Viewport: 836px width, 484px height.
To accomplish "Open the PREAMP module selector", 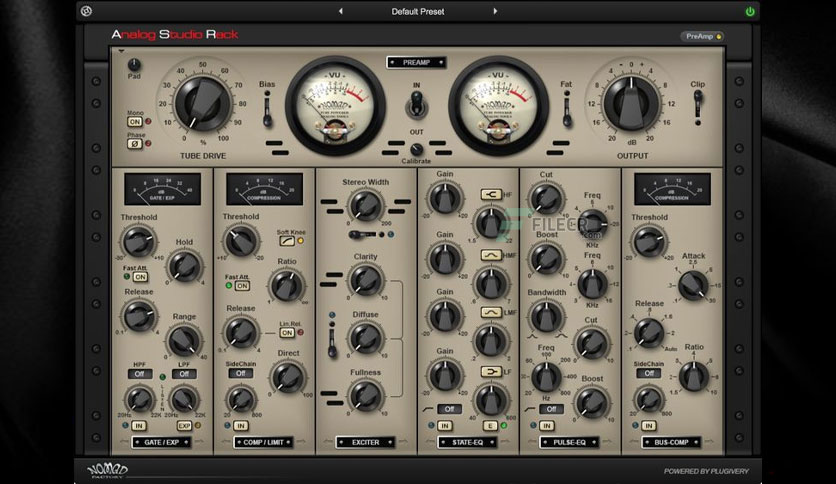I will [x=416, y=62].
